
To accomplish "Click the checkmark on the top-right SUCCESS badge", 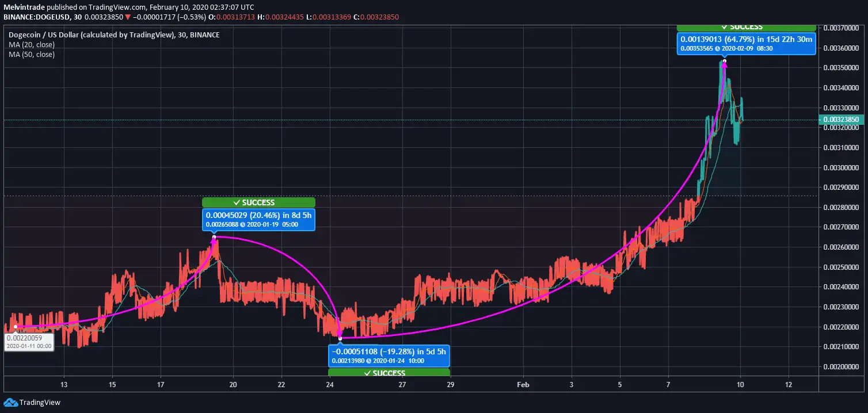I will [724, 27].
